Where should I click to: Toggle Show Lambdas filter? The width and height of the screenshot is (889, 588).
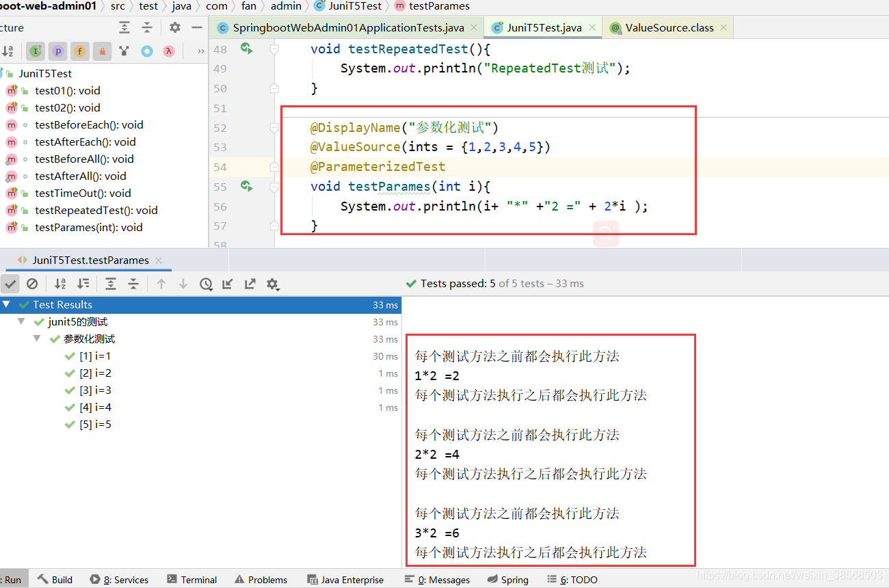click(x=168, y=51)
